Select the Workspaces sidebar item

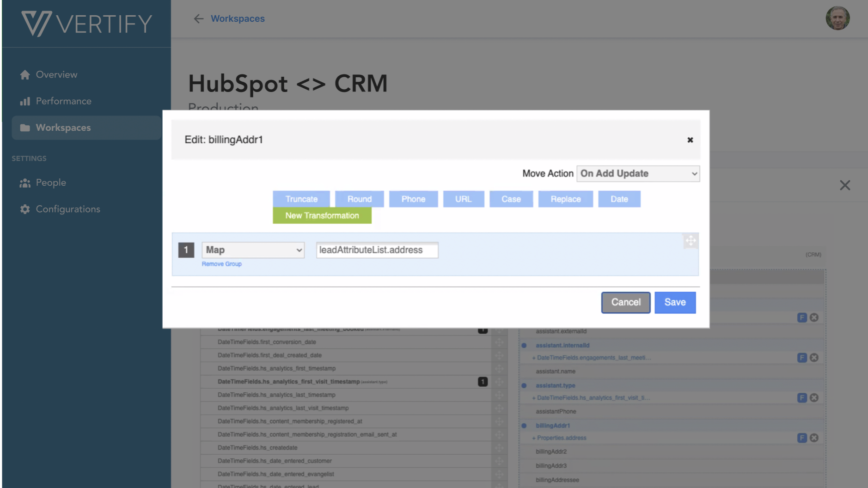[x=63, y=128]
